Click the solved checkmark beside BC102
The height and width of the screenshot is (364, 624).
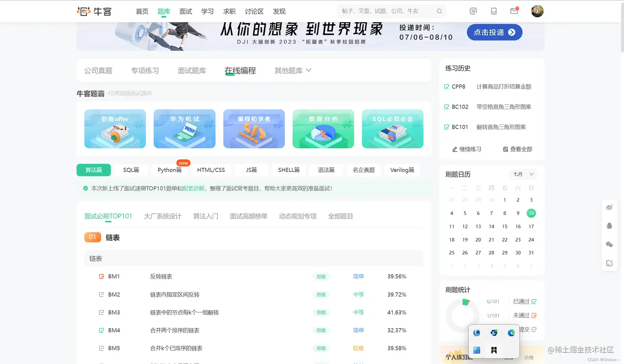tap(447, 106)
